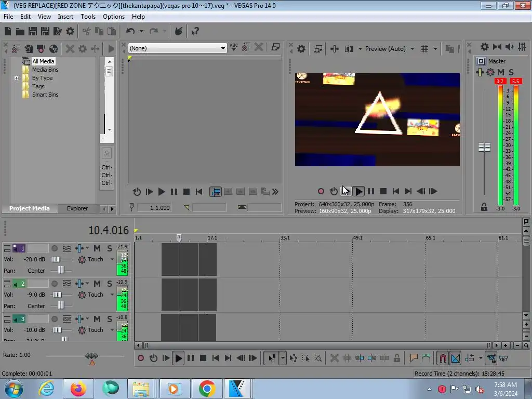Mute track 2
532x399 pixels.
pyautogui.click(x=97, y=284)
